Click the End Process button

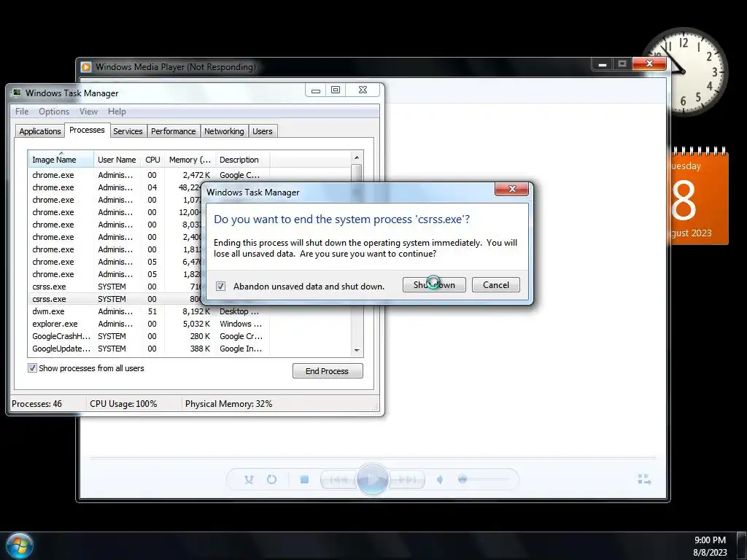pyautogui.click(x=328, y=371)
